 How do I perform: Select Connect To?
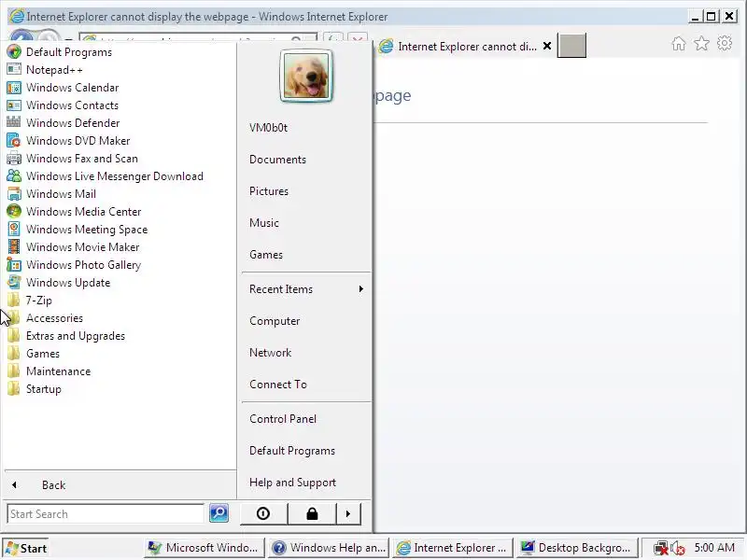pyautogui.click(x=277, y=385)
